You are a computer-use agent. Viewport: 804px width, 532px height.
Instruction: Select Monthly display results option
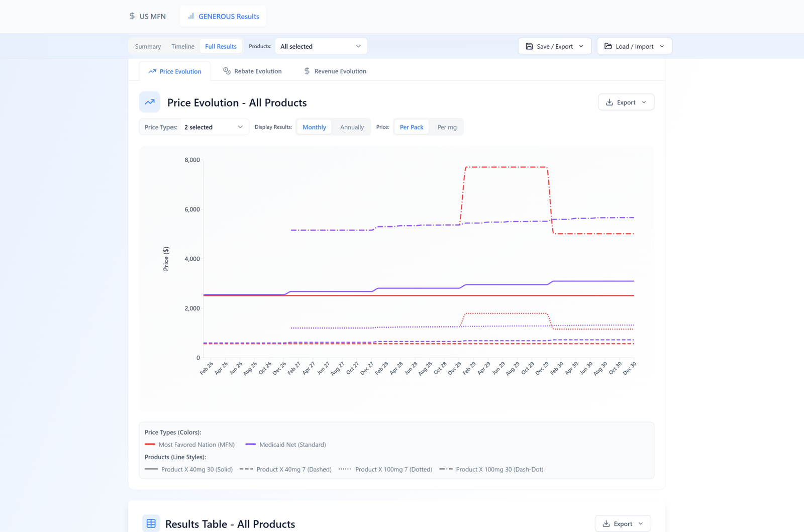[x=314, y=127]
